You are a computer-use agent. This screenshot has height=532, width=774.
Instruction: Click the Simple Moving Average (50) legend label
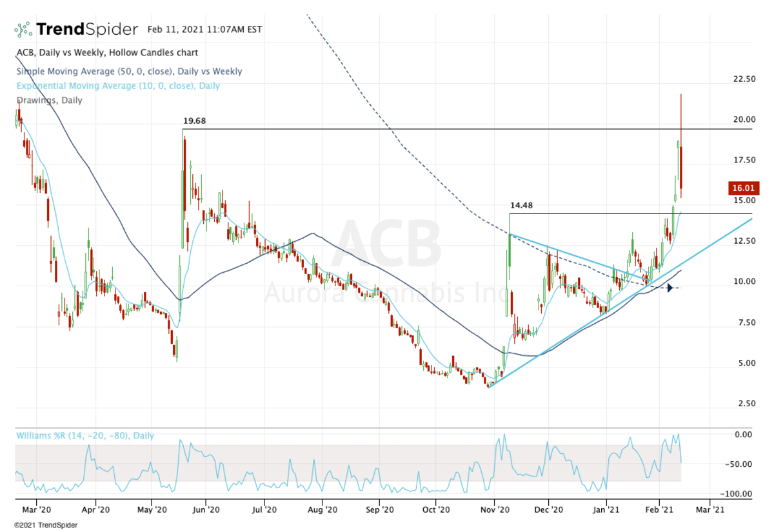[x=128, y=72]
